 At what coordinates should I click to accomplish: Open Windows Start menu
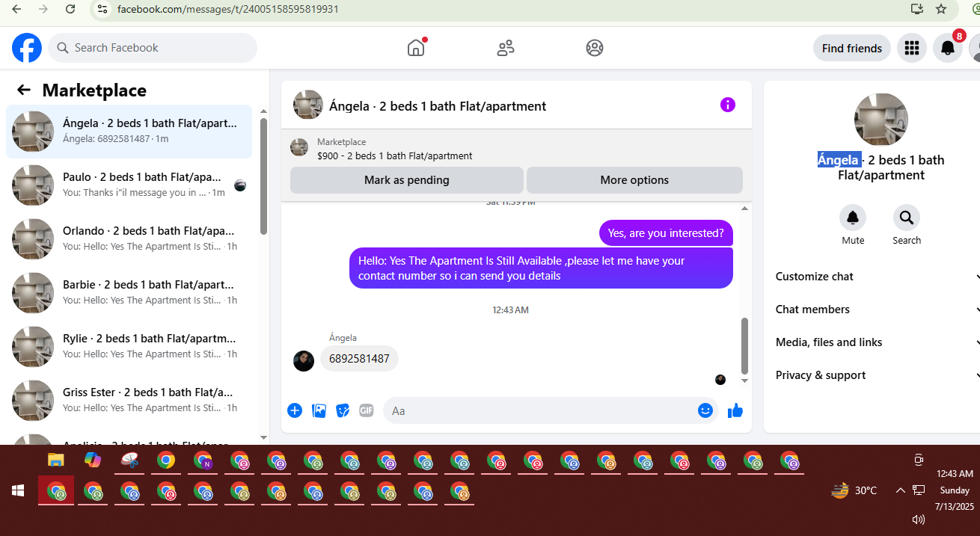tap(18, 491)
